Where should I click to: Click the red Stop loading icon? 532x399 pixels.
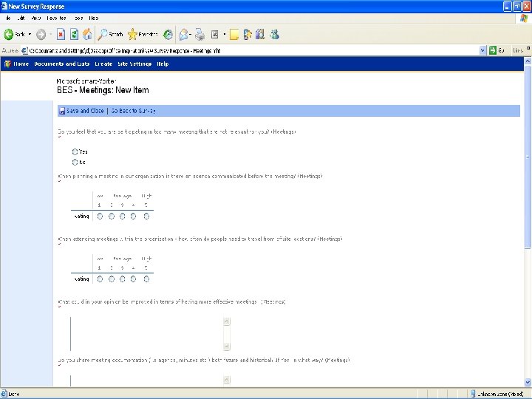pos(61,34)
